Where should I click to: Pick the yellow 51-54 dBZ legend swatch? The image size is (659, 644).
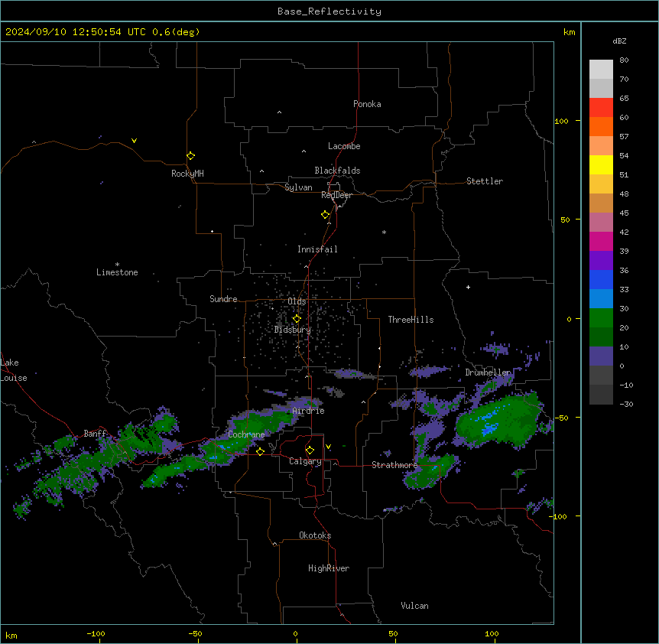point(601,164)
